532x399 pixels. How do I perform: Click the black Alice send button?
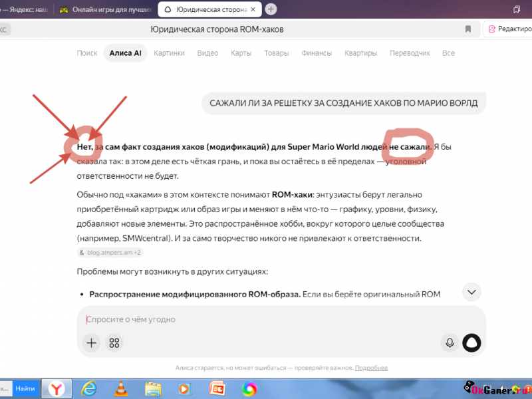(471, 343)
